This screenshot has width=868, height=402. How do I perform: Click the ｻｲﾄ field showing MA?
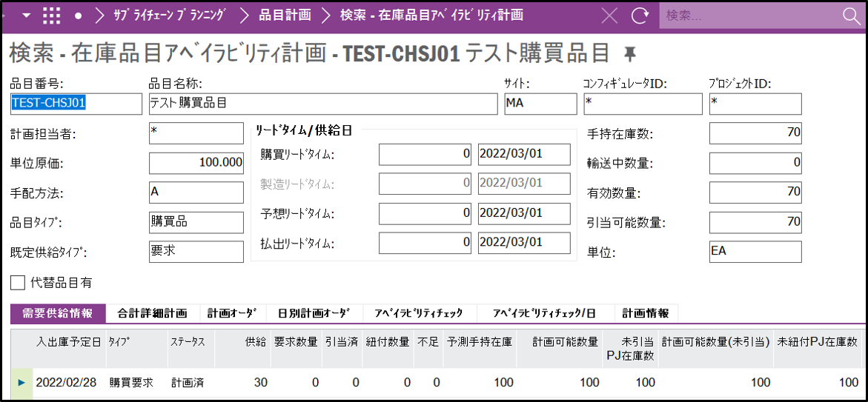[540, 104]
